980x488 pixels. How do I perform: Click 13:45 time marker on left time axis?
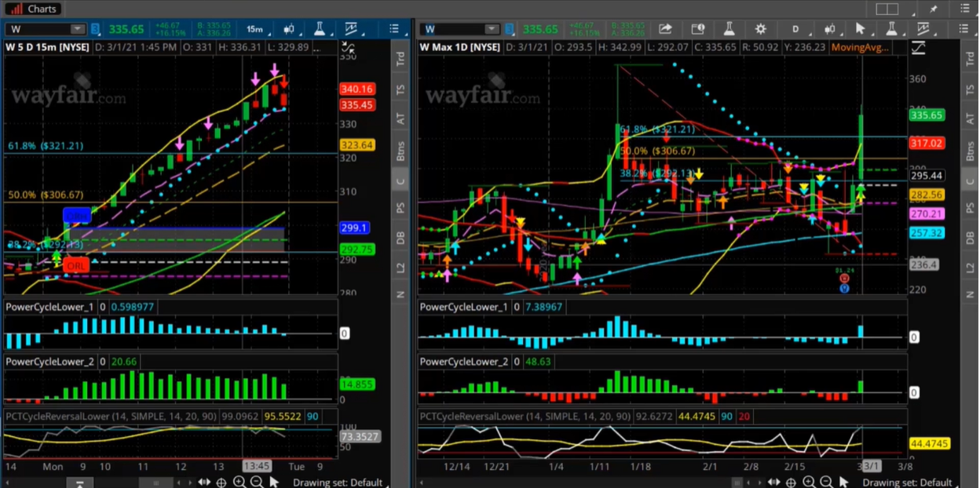(x=257, y=465)
